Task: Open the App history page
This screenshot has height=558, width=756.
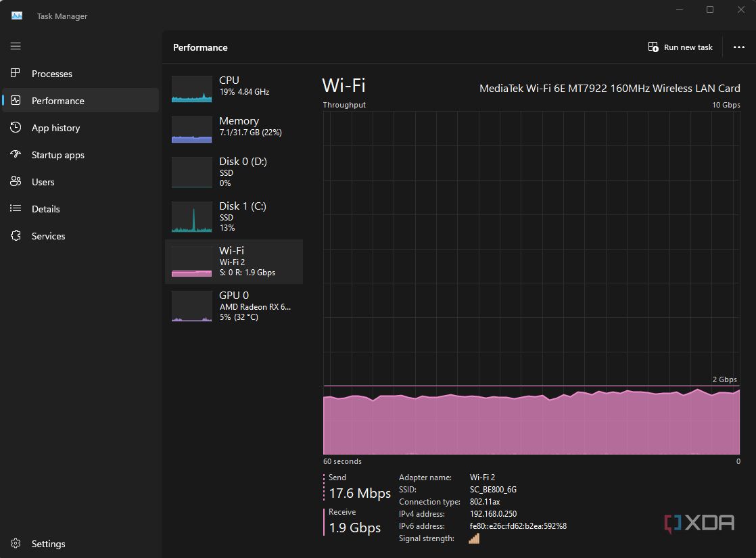Action: (x=80, y=127)
